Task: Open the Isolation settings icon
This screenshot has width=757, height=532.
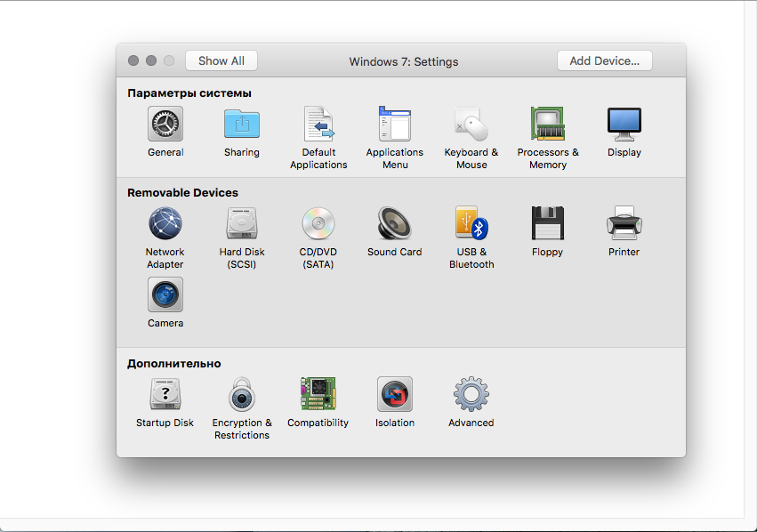Action: click(394, 394)
